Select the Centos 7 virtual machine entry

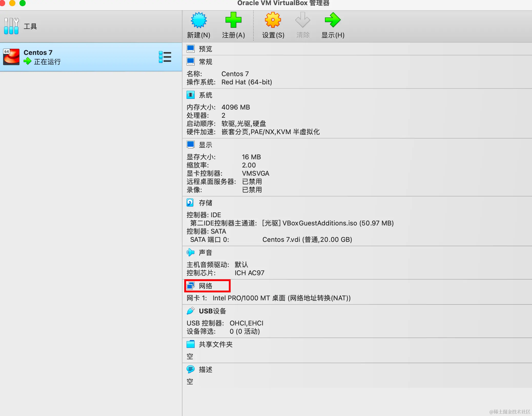click(91, 57)
